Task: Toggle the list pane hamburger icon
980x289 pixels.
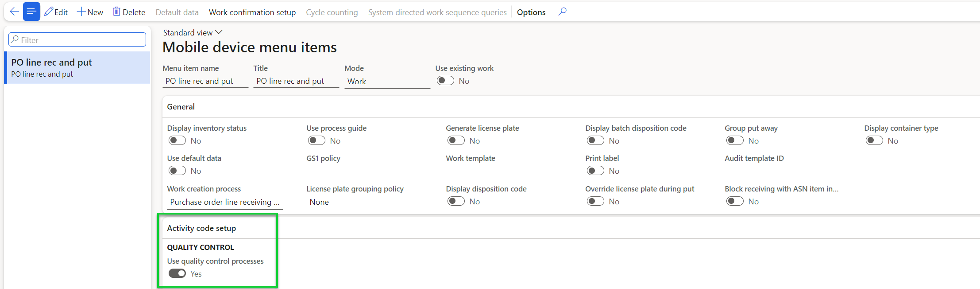Action: point(31,12)
